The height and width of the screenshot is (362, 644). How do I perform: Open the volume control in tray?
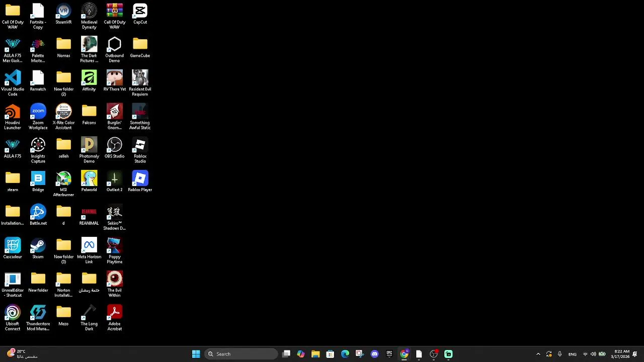[593, 354]
